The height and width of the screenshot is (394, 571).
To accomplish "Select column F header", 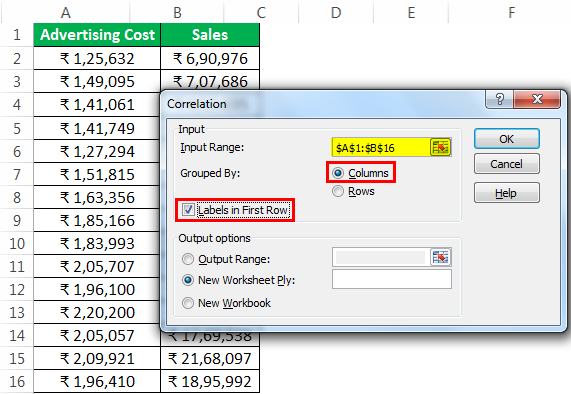I will tap(512, 12).
